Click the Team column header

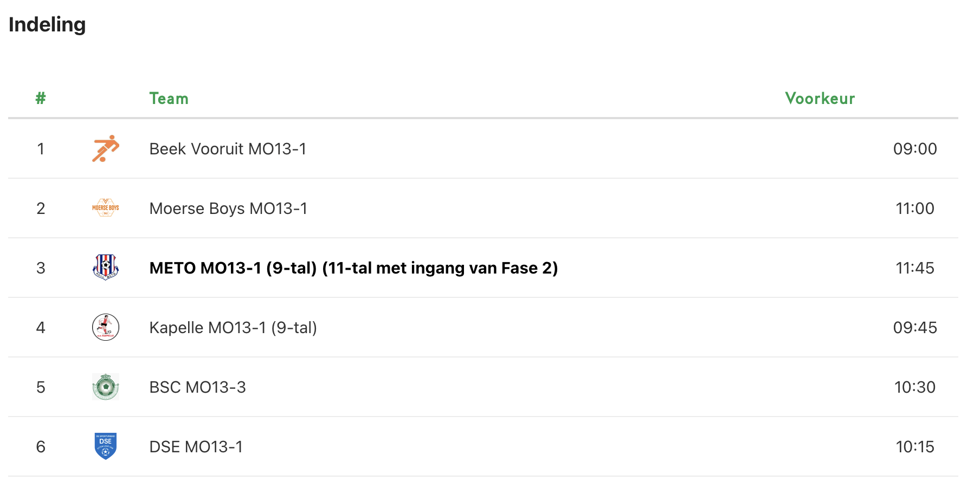tap(169, 99)
